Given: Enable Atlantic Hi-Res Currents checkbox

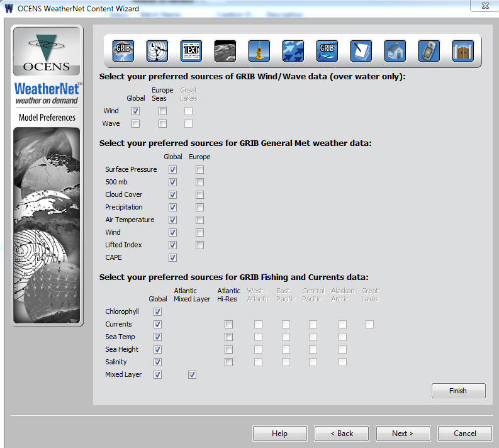Looking at the screenshot, I should click(229, 325).
